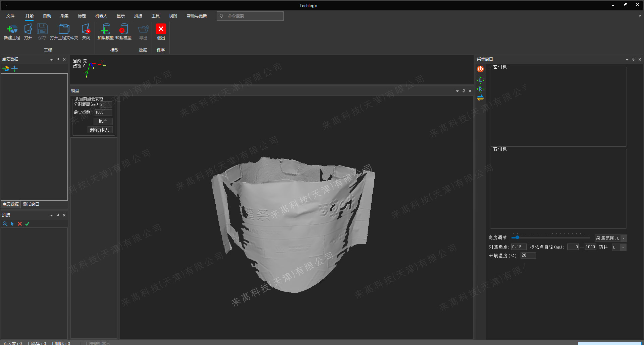Toggle the 已关联机器人 checkbox
The height and width of the screenshot is (345, 644).
tap(82, 343)
